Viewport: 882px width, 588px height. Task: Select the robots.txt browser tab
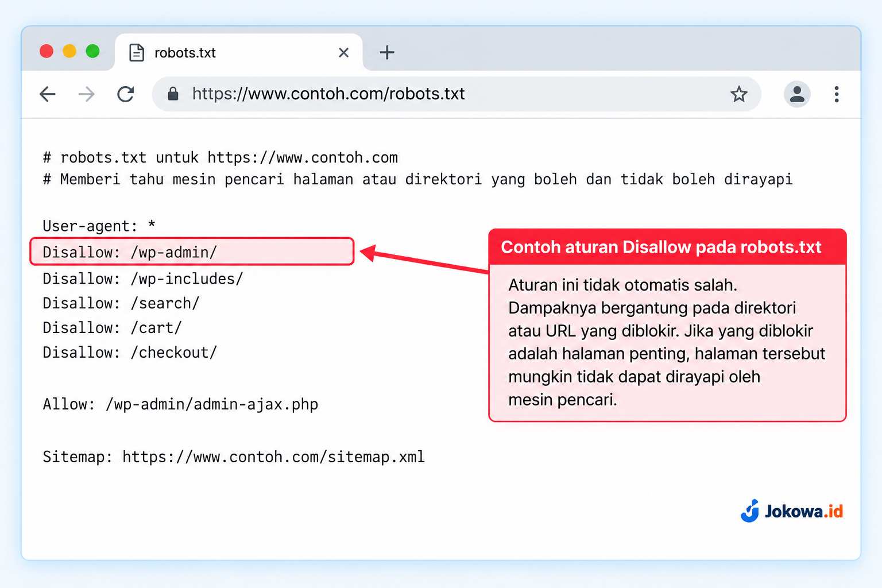click(239, 52)
